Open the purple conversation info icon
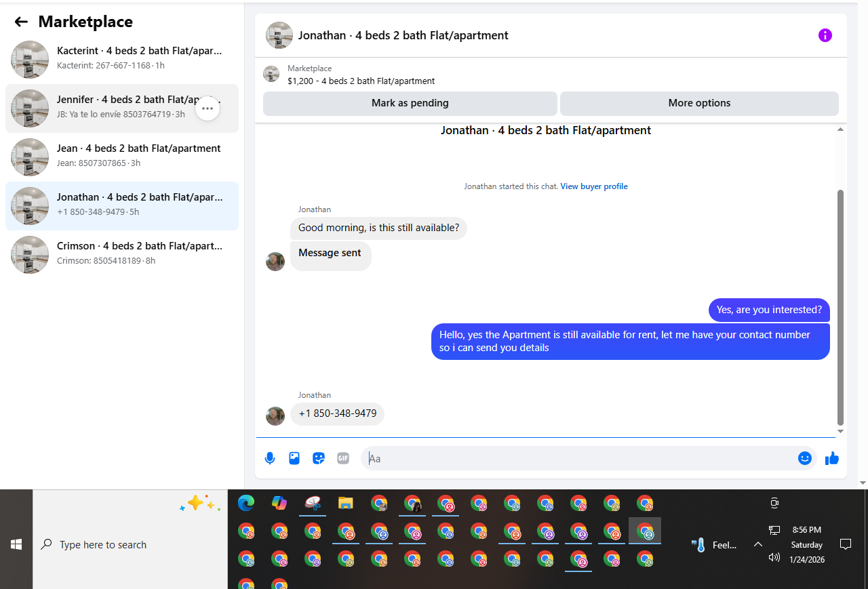868x589 pixels. (x=825, y=35)
